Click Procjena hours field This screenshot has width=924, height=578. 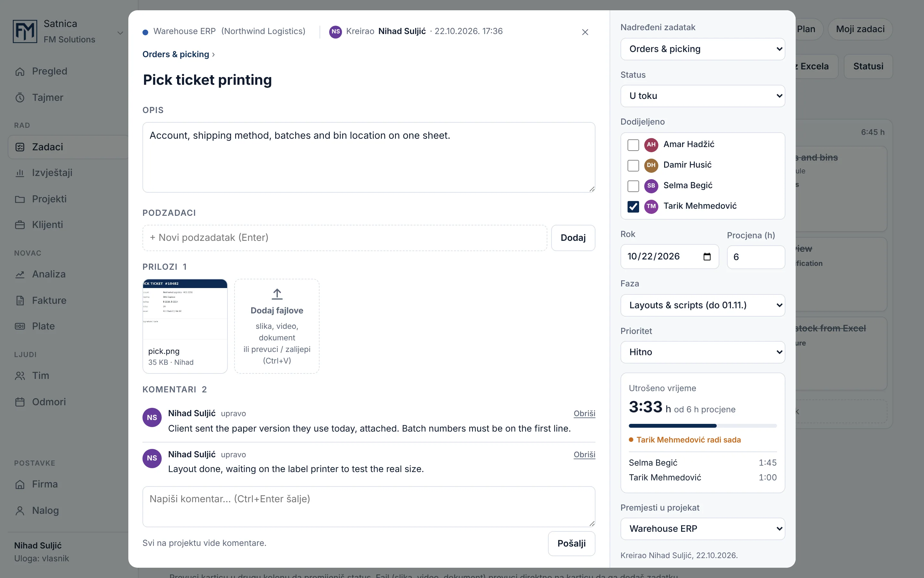tap(756, 257)
